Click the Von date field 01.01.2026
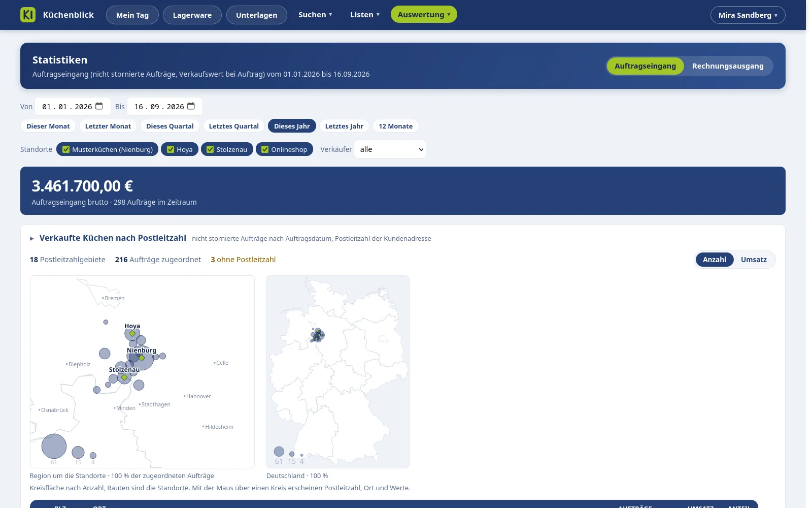 (73, 106)
